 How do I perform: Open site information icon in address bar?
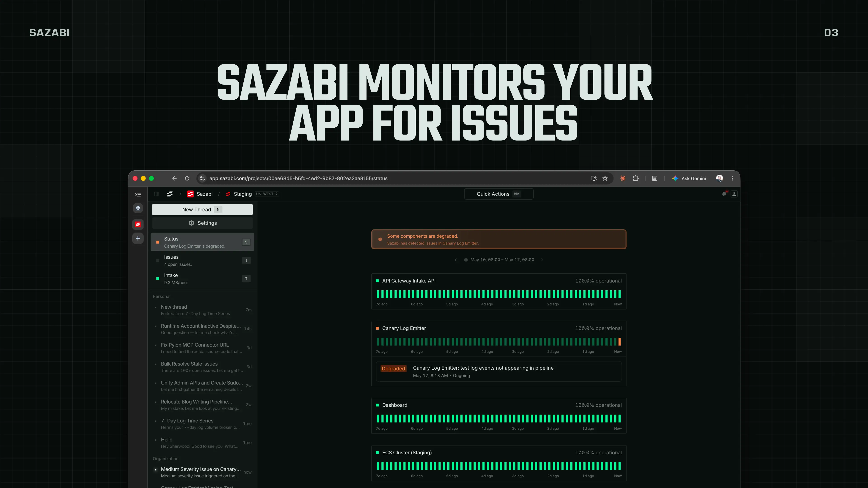(x=203, y=178)
